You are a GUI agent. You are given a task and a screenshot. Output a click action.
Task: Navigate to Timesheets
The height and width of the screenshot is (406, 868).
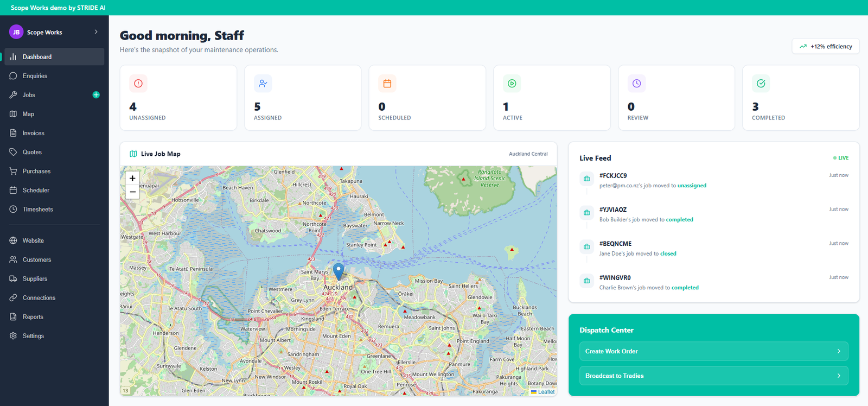tap(54, 209)
